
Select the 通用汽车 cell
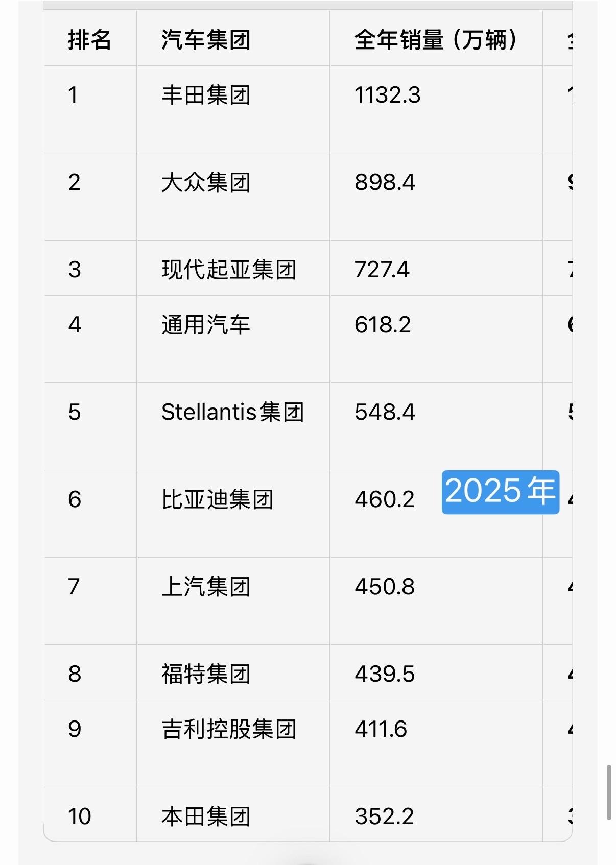tap(233, 339)
